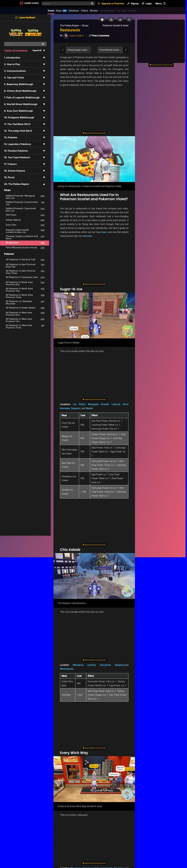The height and width of the screenshot is (868, 187).
Task: Switch to the Guide tab
Action: [51, 10]
